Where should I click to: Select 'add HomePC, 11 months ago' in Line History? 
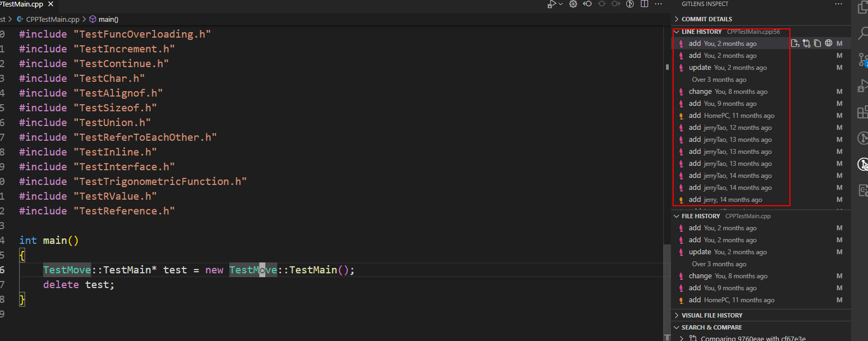click(761, 116)
